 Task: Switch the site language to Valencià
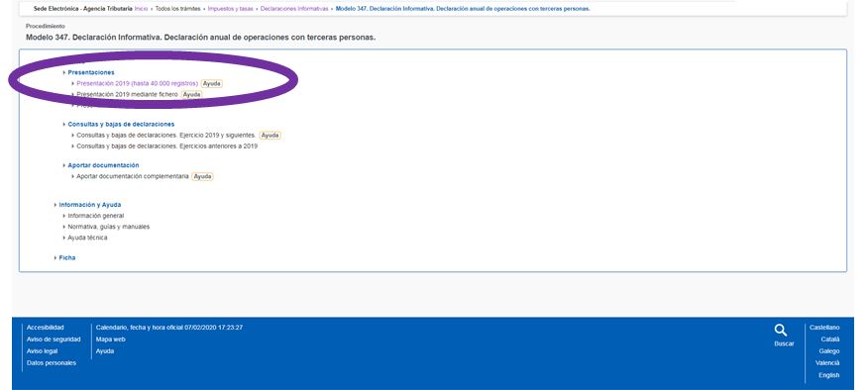point(827,363)
